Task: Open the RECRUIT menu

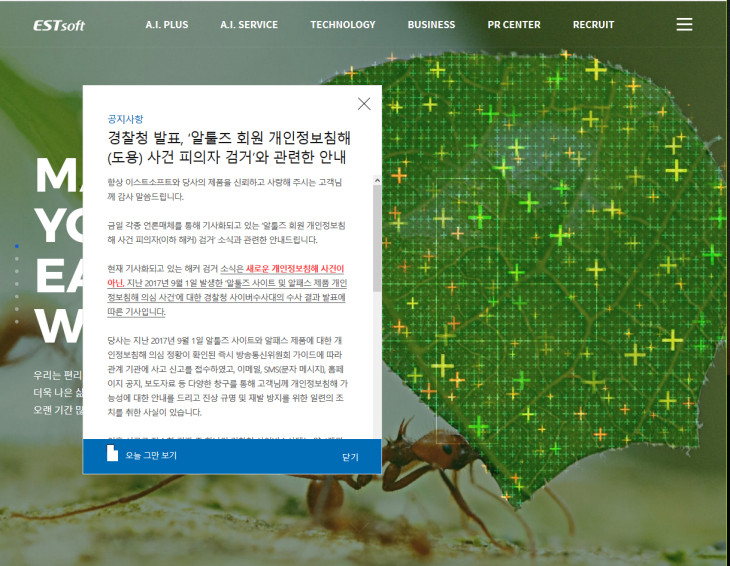Action: coord(594,25)
